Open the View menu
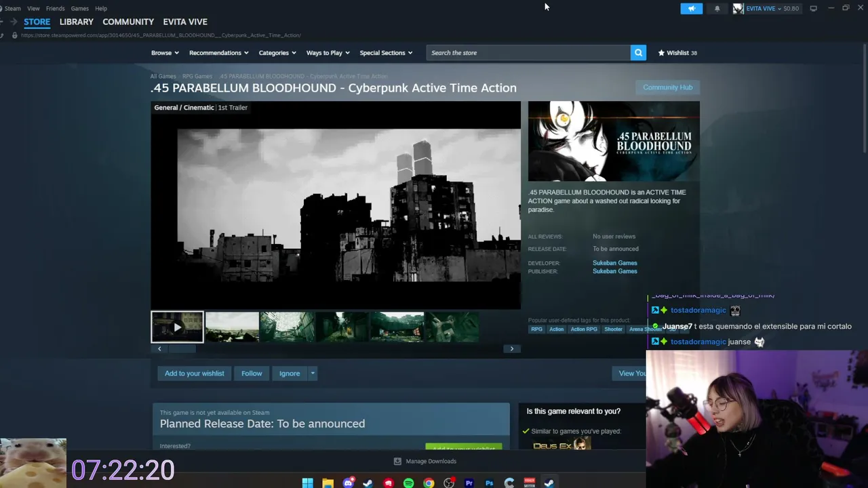 [33, 8]
